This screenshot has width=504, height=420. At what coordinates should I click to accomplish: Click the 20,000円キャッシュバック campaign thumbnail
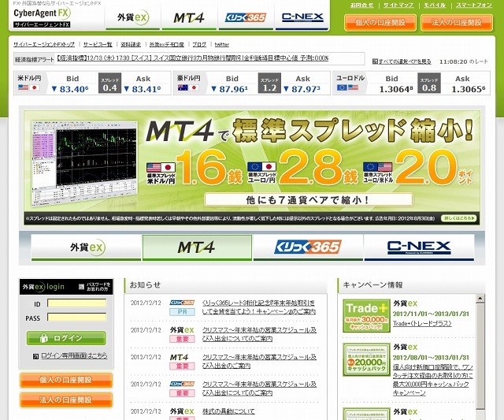coord(366,359)
